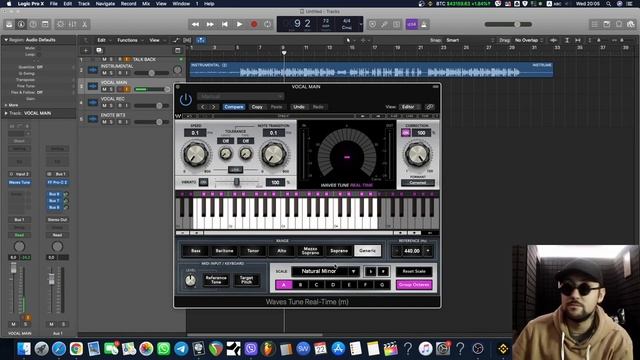This screenshot has width=640, height=360.
Task: Open WhatsApp in the Dock
Action: click(x=163, y=349)
